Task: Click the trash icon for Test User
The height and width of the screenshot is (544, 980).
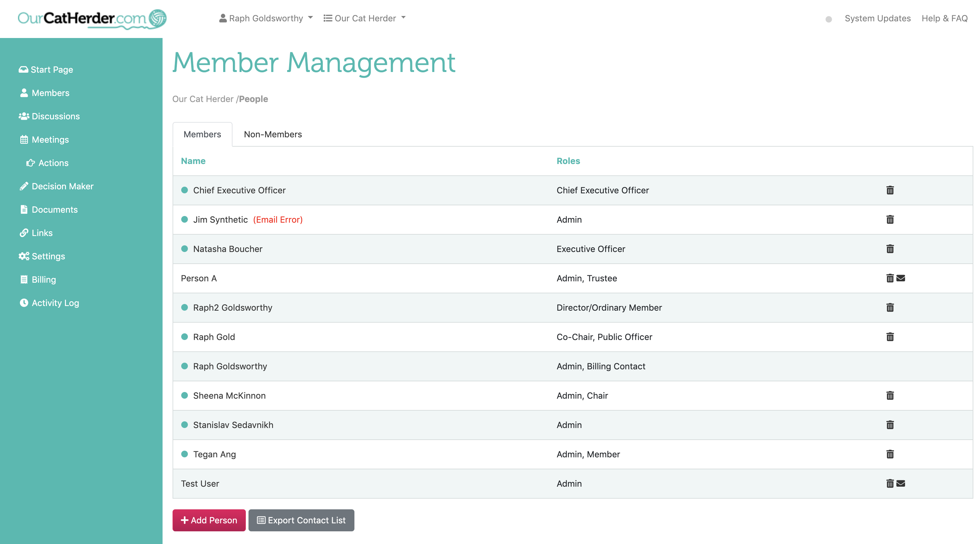Action: (x=890, y=483)
